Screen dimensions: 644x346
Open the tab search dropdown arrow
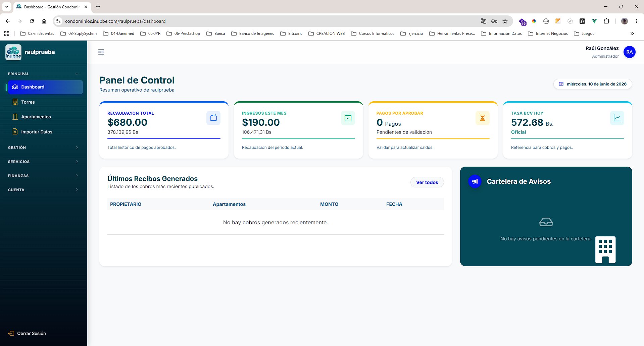(7, 7)
